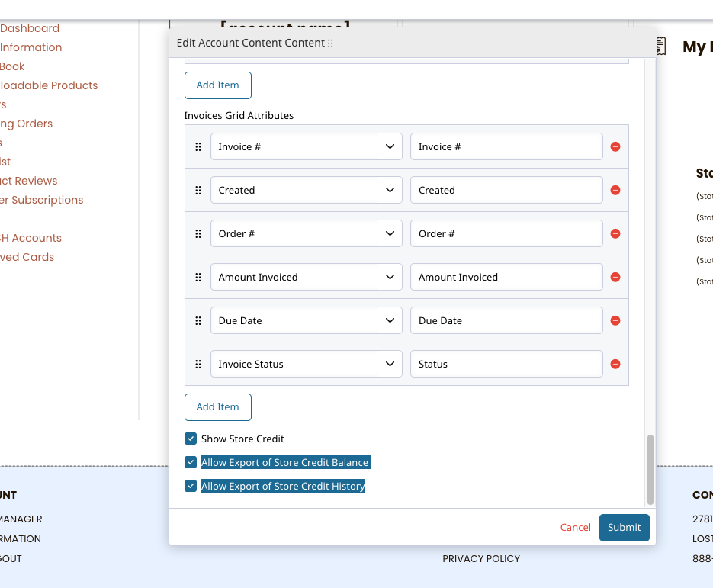
Task: Grab drag handle of Amount Invoiced row
Action: pos(198,277)
